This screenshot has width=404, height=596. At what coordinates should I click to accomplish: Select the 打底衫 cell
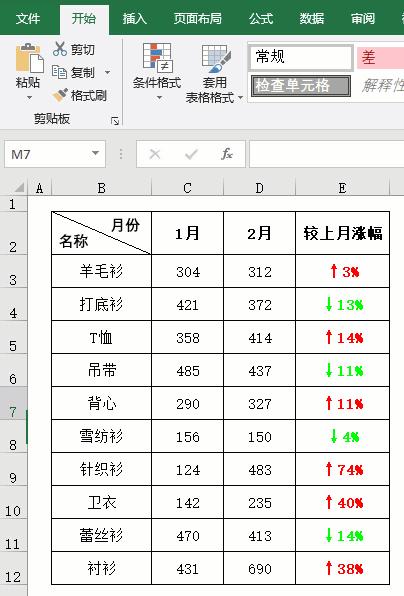click(101, 304)
